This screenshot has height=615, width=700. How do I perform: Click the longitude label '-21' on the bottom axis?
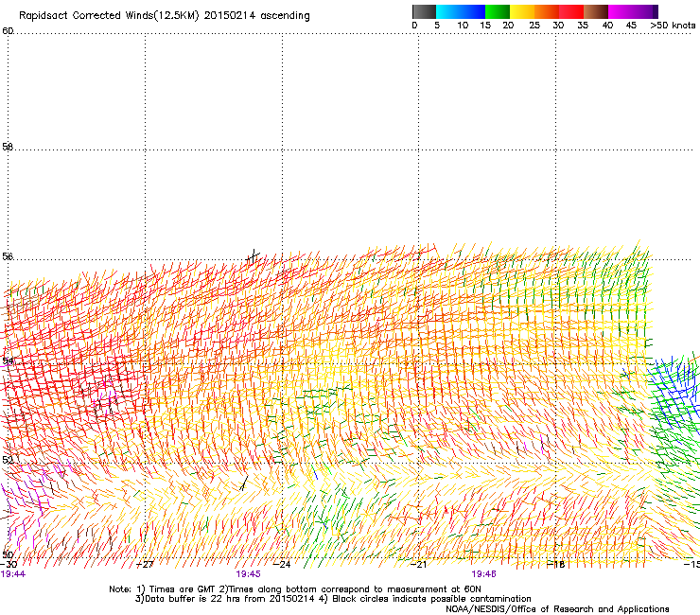point(418,565)
